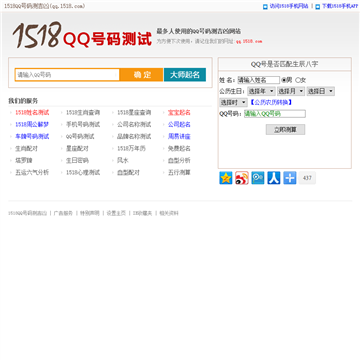Share to Sina Weibo icon
Viewport: 360px width, 360px height.
click(242, 178)
